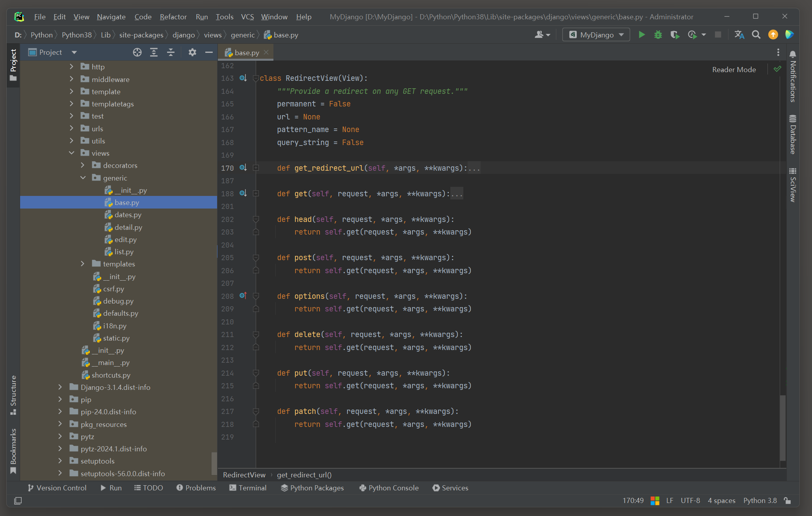The image size is (812, 516).
Task: Click Python 3.8 interpreter in status bar
Action: coord(760,500)
